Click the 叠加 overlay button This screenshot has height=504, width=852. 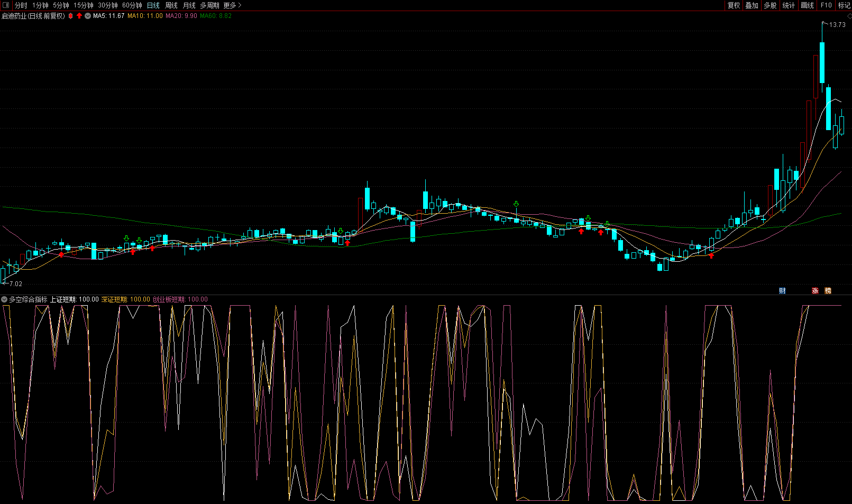click(x=752, y=5)
